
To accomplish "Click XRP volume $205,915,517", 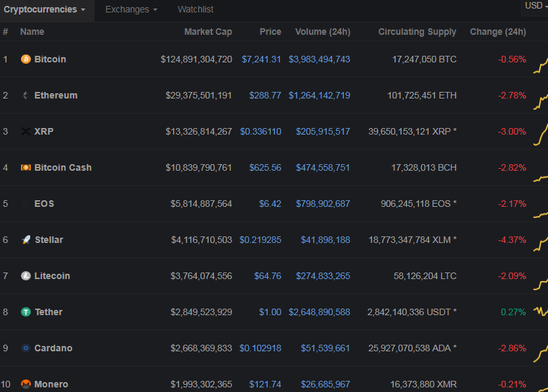I will coord(323,131).
